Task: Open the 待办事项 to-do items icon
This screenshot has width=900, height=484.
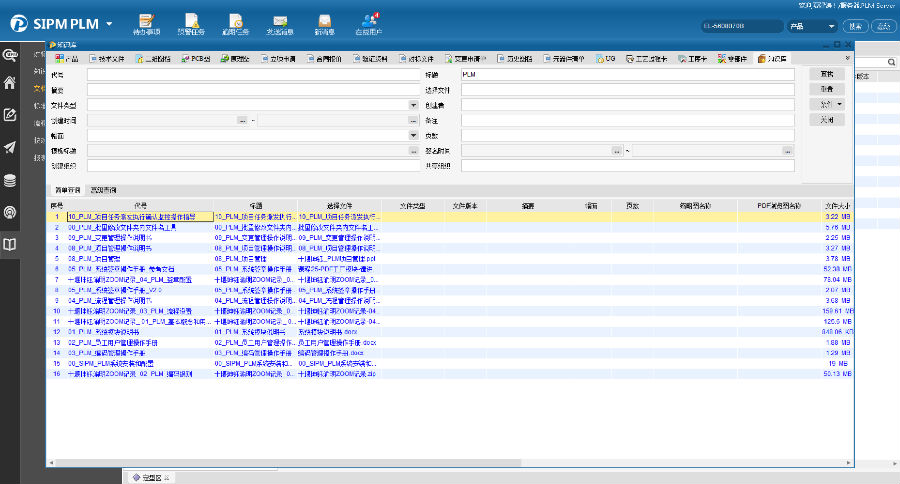Action: (x=147, y=23)
